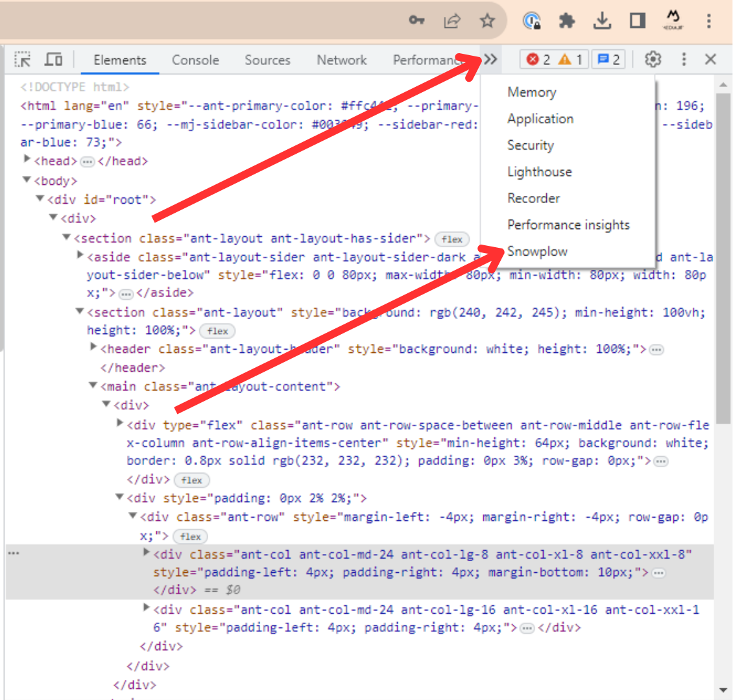The image size is (733, 700).
Task: Switch to the Console tab
Action: point(195,59)
